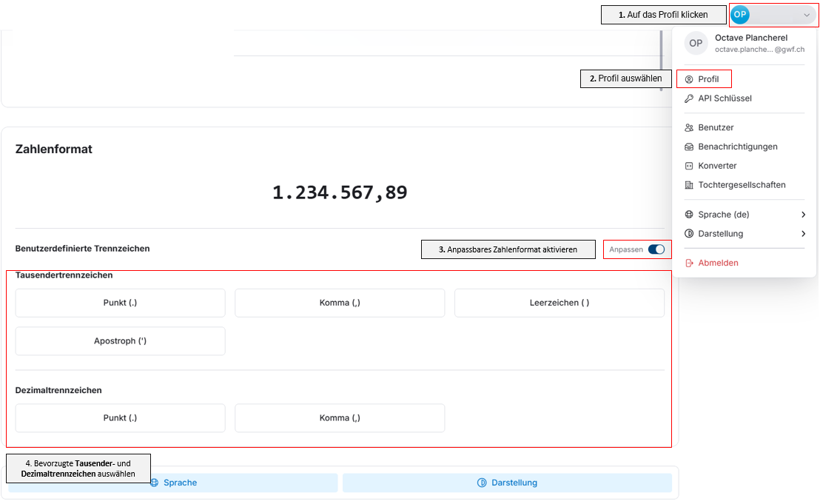Click the Abmelden logout icon
820x504 pixels.
pos(689,263)
